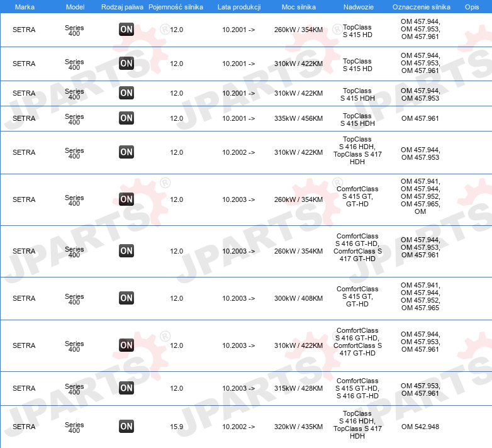
Task: Click the ON icon in the 310kW ComfortClass S 416 GT-HD row
Action: (x=126, y=345)
